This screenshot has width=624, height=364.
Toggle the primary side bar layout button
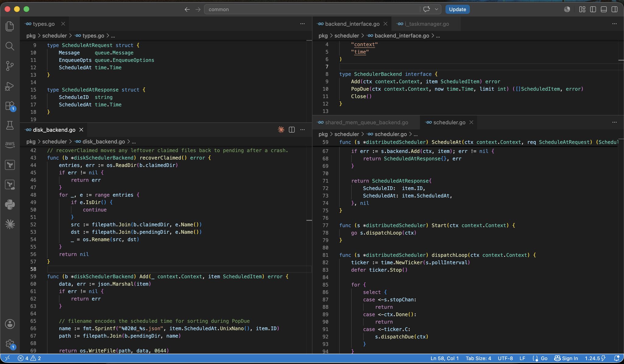coord(593,9)
